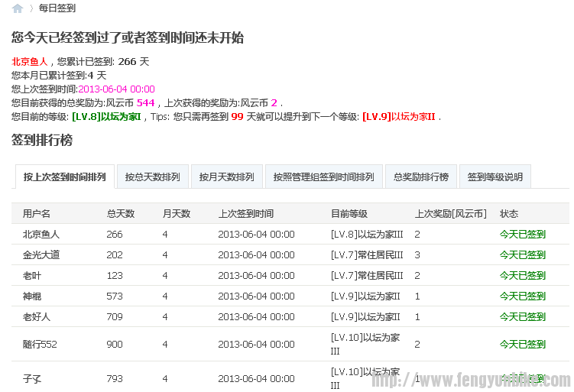Click 今天已签到 status in 老叶 row
The image size is (574, 392).
(x=523, y=276)
